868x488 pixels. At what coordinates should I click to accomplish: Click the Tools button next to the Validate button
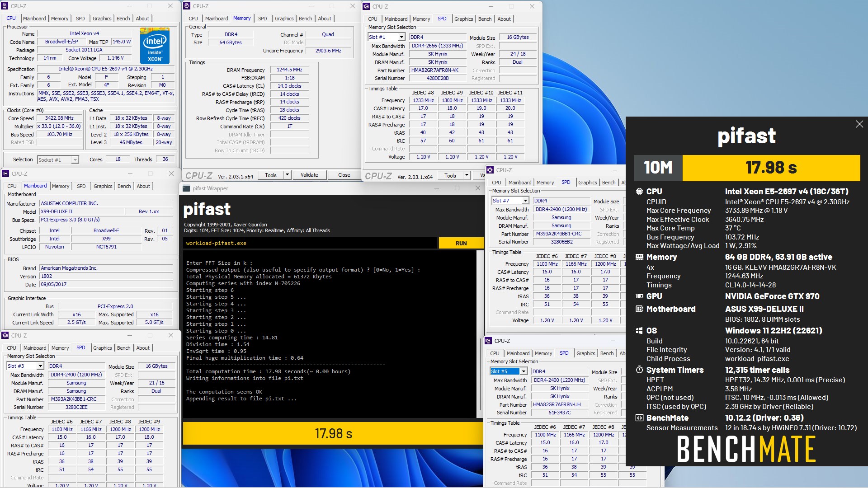(271, 175)
